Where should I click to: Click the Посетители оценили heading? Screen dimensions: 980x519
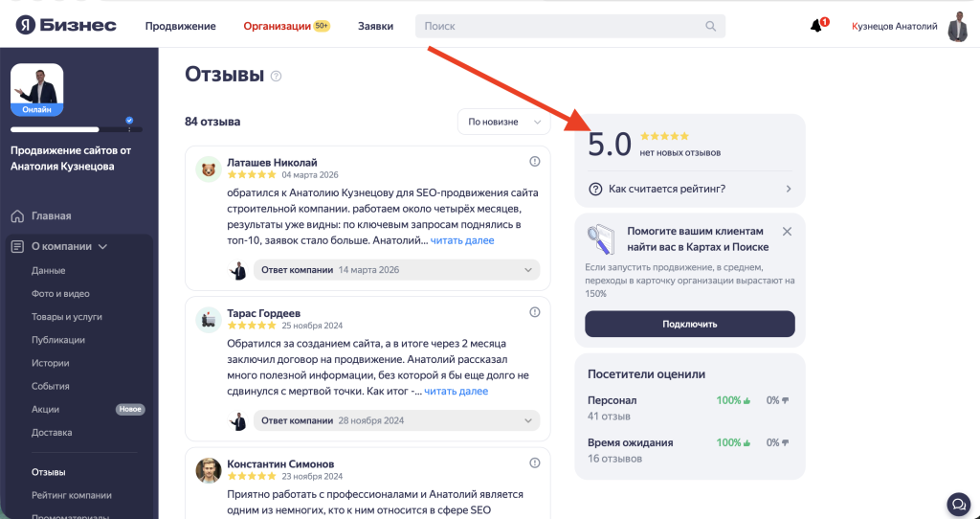pyautogui.click(x=646, y=374)
